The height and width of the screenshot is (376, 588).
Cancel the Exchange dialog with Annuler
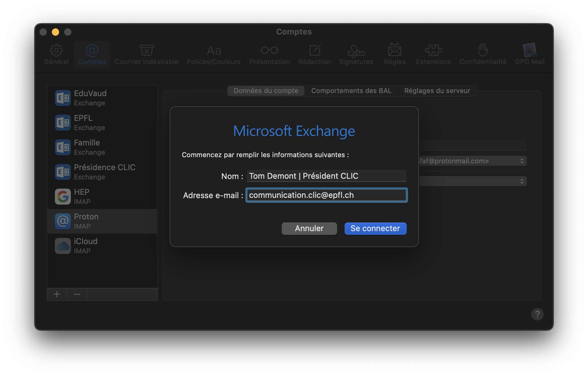[309, 229]
